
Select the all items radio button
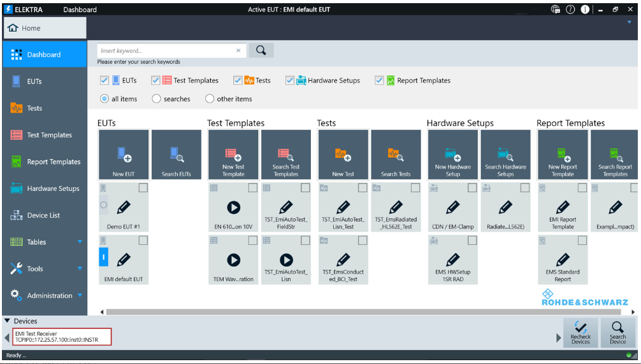point(104,99)
